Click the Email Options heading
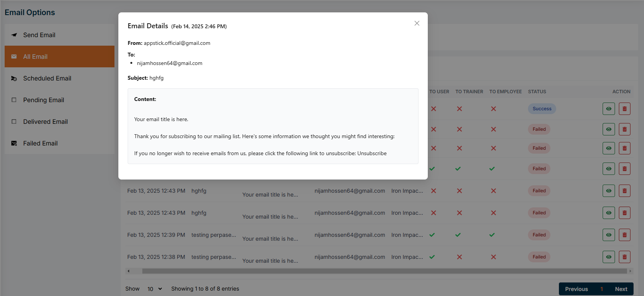 click(30, 12)
